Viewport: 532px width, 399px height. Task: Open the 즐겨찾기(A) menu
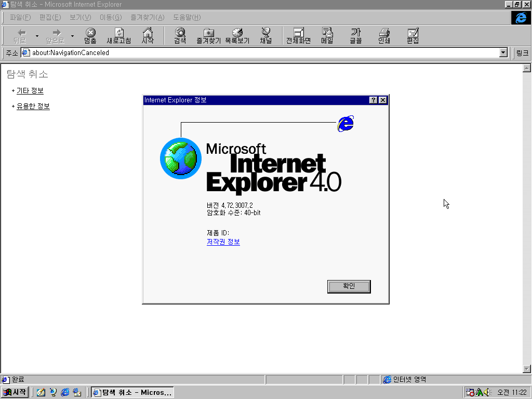pos(147,17)
